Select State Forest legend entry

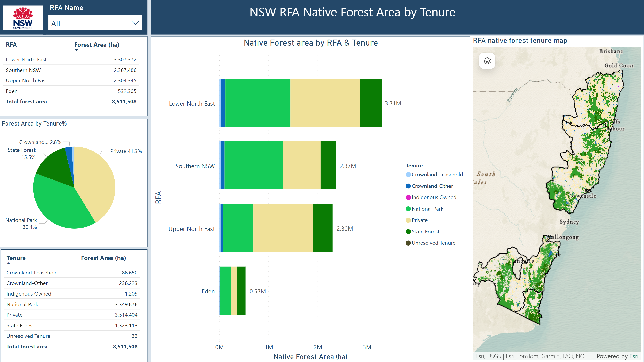(422, 231)
